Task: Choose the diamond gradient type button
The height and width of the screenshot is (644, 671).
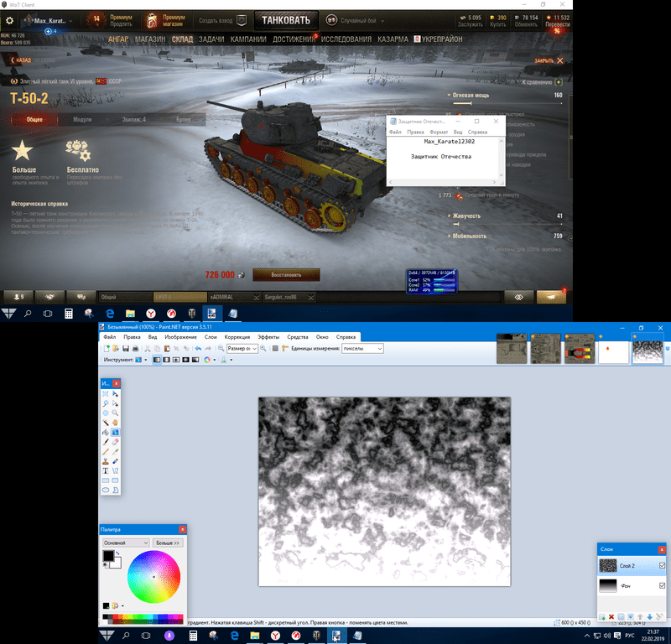Action: [176, 360]
